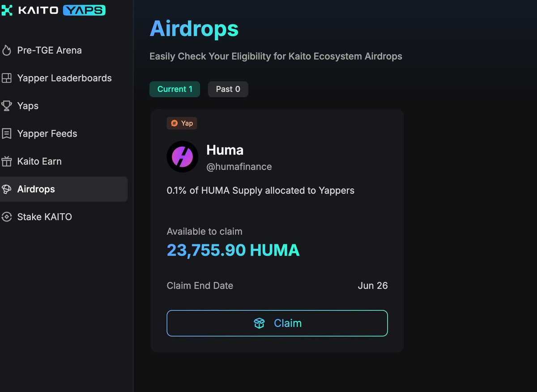Click the stake icon beside Stake KAITO
Screen dimensions: 537x392
(6, 217)
